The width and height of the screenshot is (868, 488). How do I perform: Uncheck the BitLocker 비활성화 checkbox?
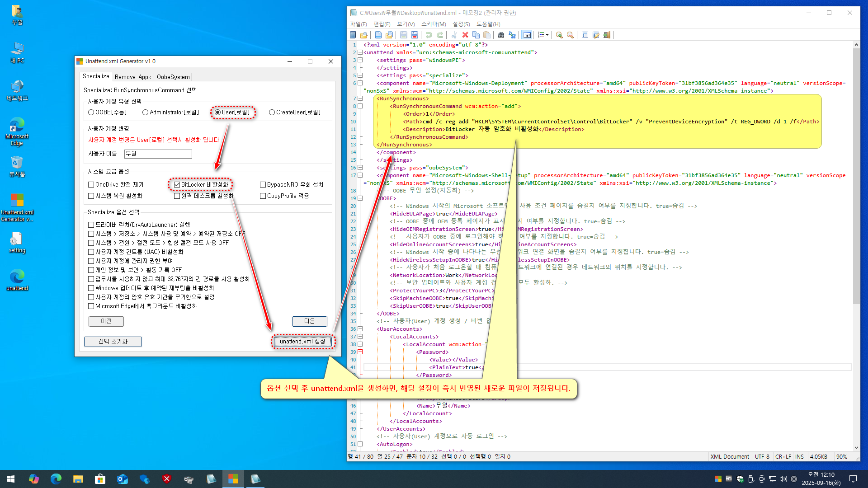[x=177, y=184]
